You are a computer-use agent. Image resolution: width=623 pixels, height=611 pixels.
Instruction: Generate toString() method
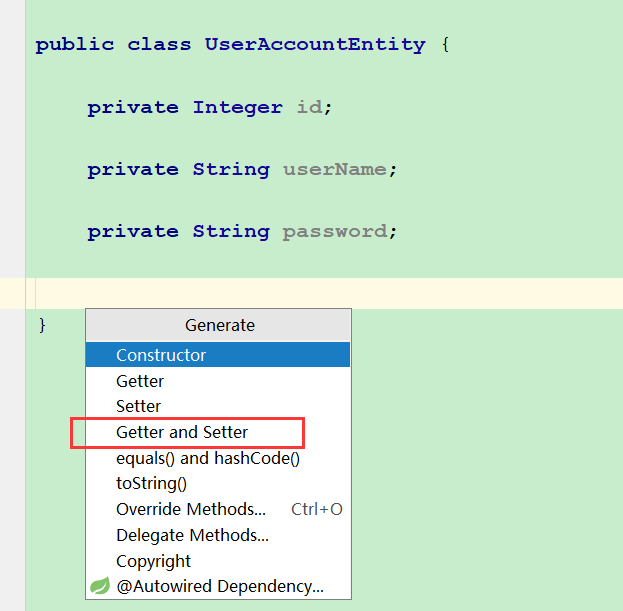point(218,483)
